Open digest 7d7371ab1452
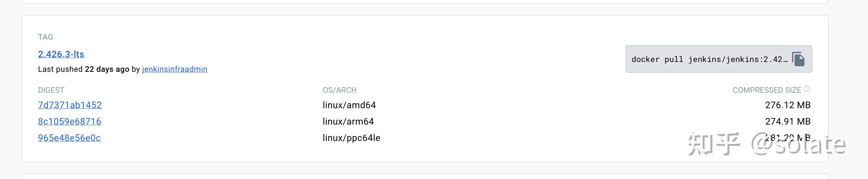The image size is (868, 179). [70, 105]
